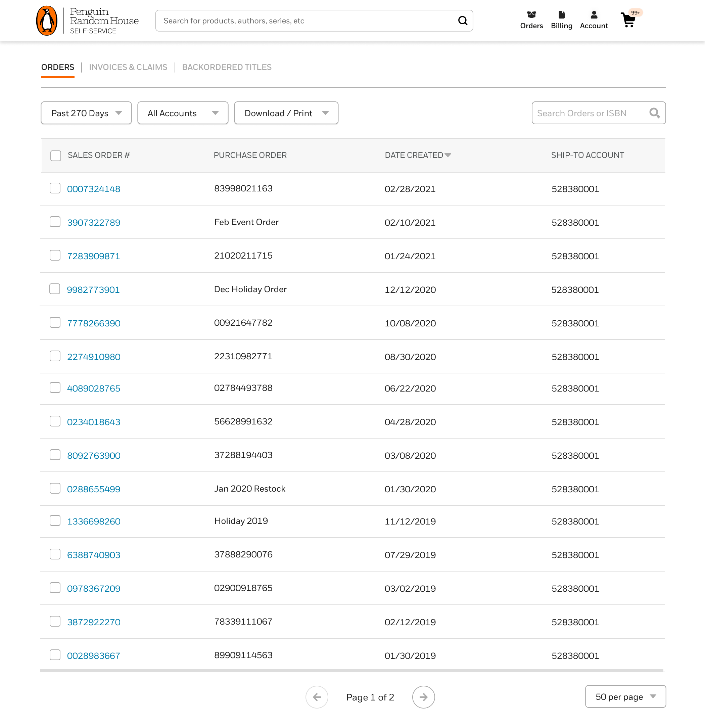Open sales order 7283909871
The image size is (705, 728).
(x=94, y=256)
